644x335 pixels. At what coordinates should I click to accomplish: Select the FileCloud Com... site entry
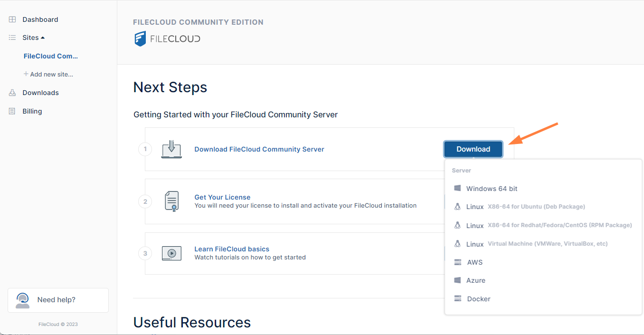[x=51, y=56]
